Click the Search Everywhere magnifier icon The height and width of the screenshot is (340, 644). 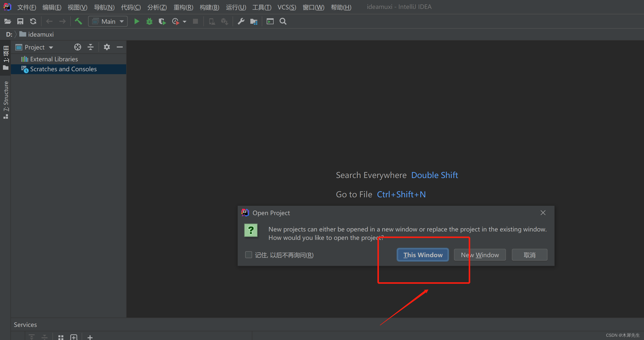click(283, 22)
